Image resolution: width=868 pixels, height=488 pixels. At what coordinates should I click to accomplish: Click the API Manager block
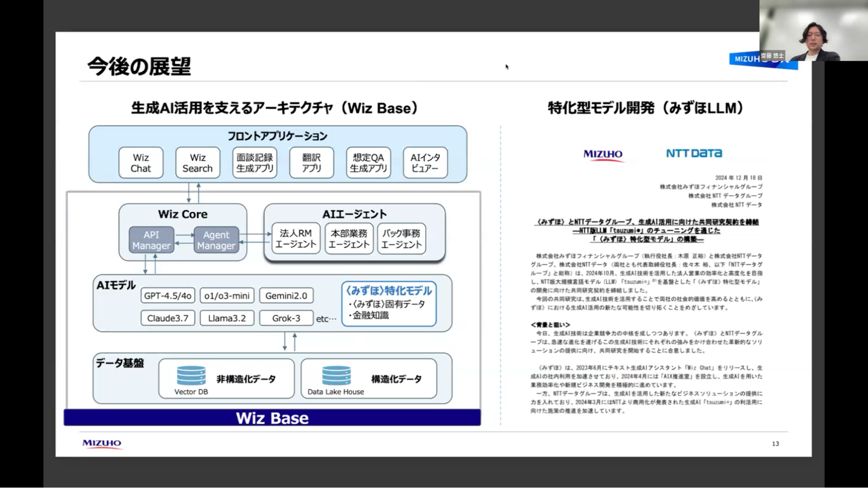151,240
